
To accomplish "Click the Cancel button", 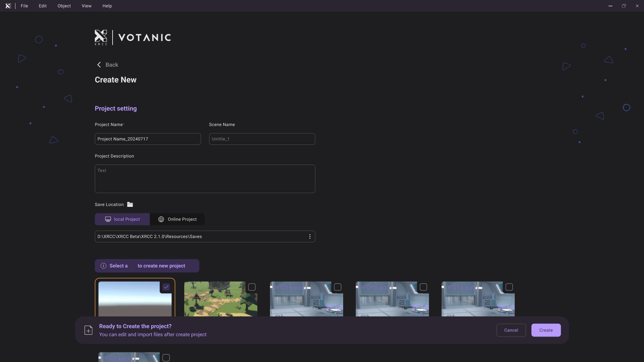I will point(511,330).
